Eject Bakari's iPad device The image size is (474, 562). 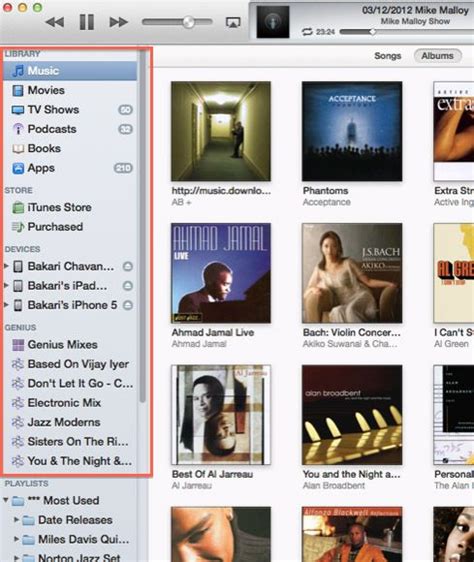[x=128, y=286]
